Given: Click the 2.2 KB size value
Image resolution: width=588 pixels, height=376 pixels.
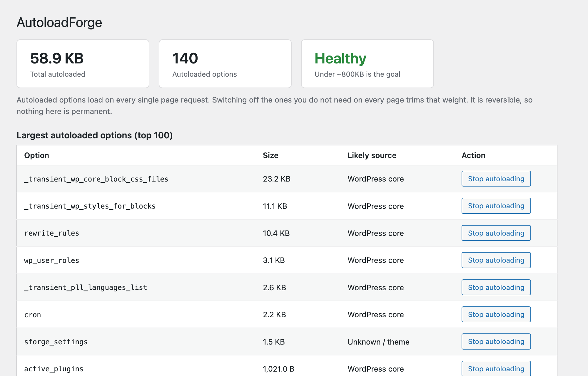Looking at the screenshot, I should (x=274, y=315).
